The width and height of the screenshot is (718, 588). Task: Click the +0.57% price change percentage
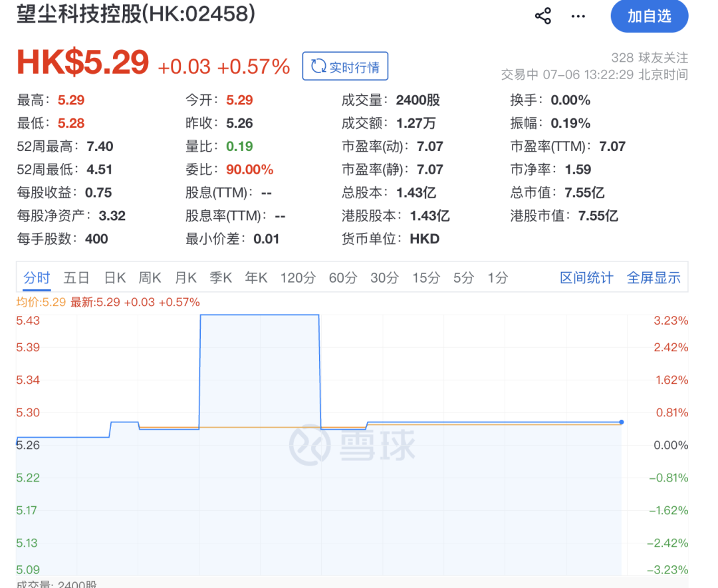click(x=253, y=67)
